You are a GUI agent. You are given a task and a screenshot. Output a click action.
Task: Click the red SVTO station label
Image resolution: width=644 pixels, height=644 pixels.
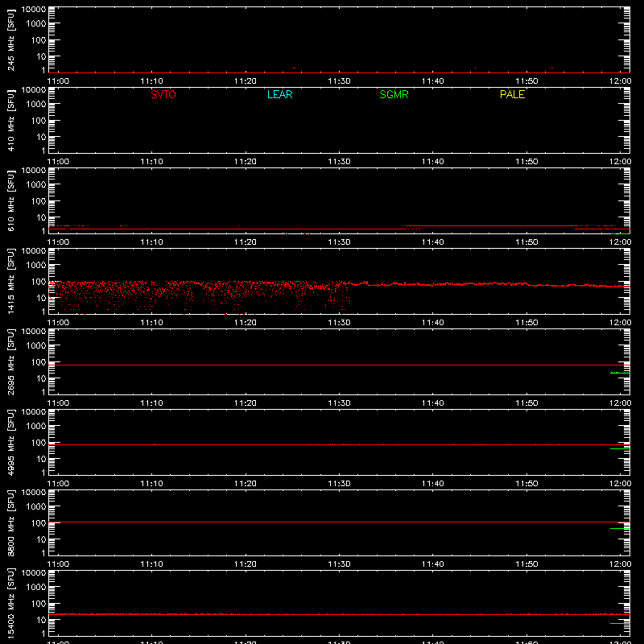click(163, 94)
